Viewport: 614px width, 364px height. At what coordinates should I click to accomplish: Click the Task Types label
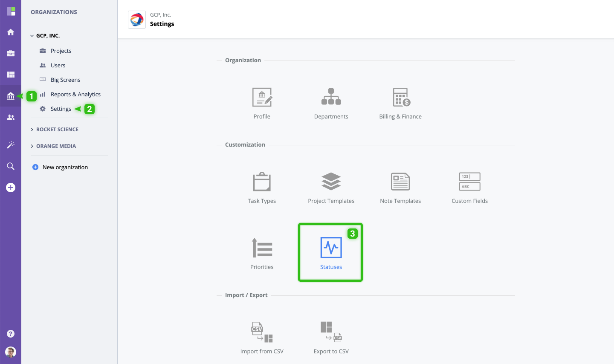pos(262,201)
